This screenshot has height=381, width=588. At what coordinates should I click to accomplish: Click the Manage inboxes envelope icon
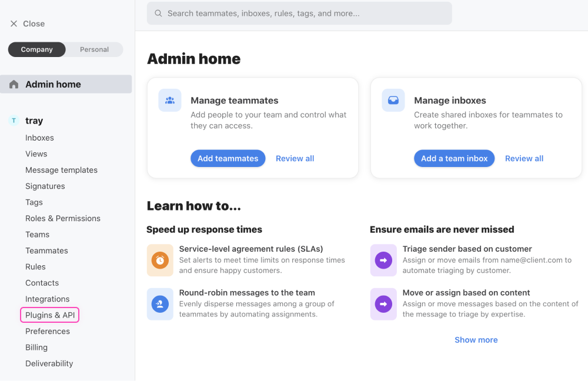tap(393, 100)
